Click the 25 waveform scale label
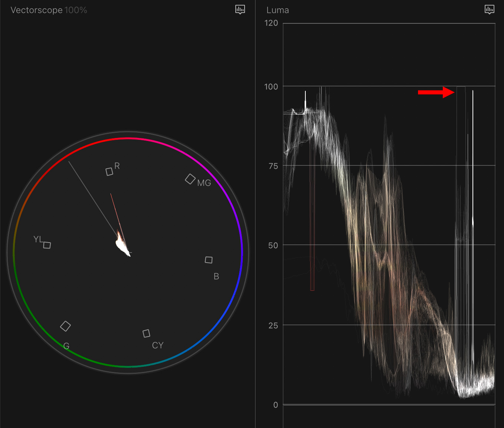504x428 pixels. [x=273, y=326]
